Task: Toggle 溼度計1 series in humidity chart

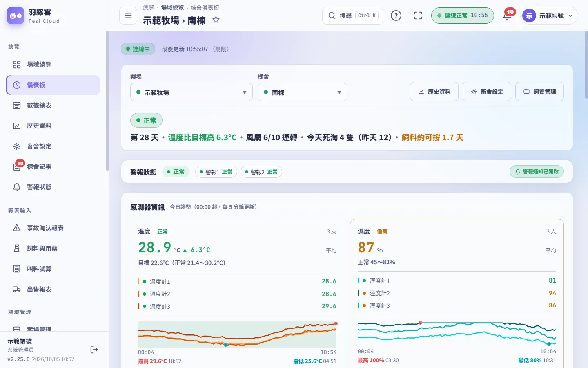Action: click(457, 280)
